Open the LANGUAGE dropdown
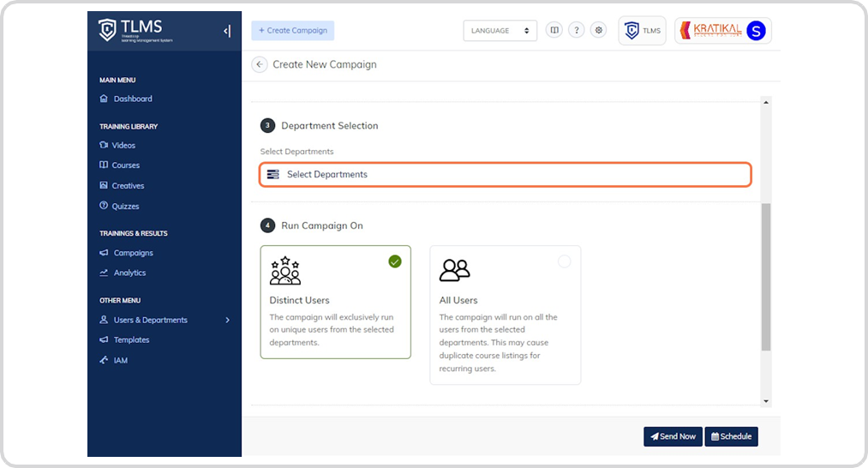 click(500, 31)
